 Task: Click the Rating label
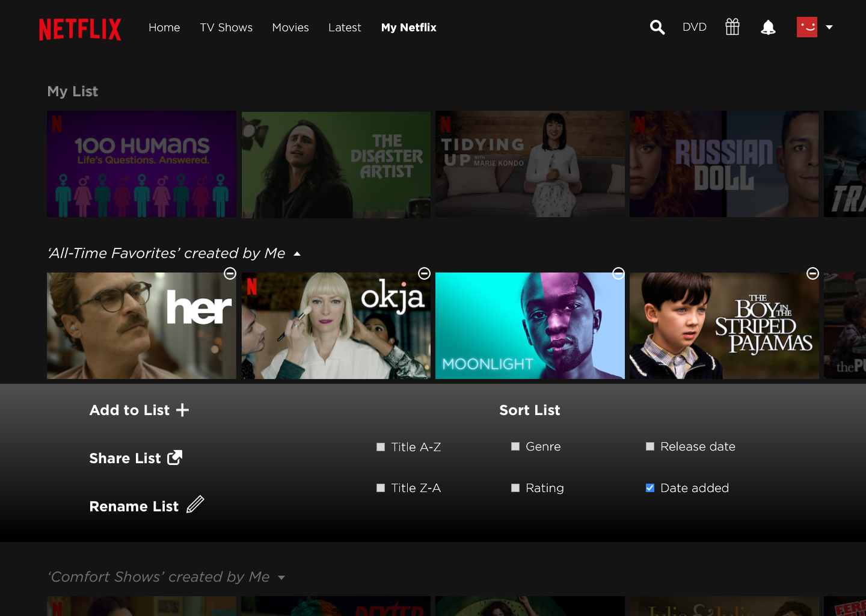[545, 488]
